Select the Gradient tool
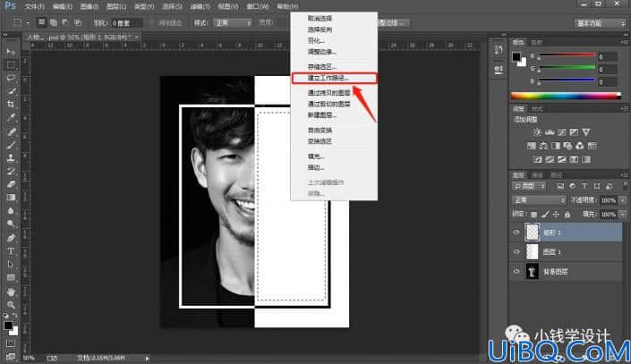The height and width of the screenshot is (364, 631). (x=11, y=198)
